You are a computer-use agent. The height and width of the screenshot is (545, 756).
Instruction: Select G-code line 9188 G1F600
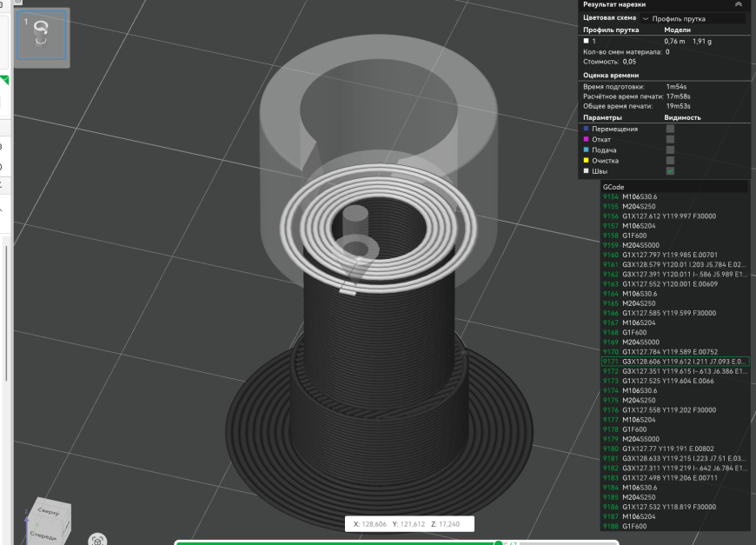point(675,526)
